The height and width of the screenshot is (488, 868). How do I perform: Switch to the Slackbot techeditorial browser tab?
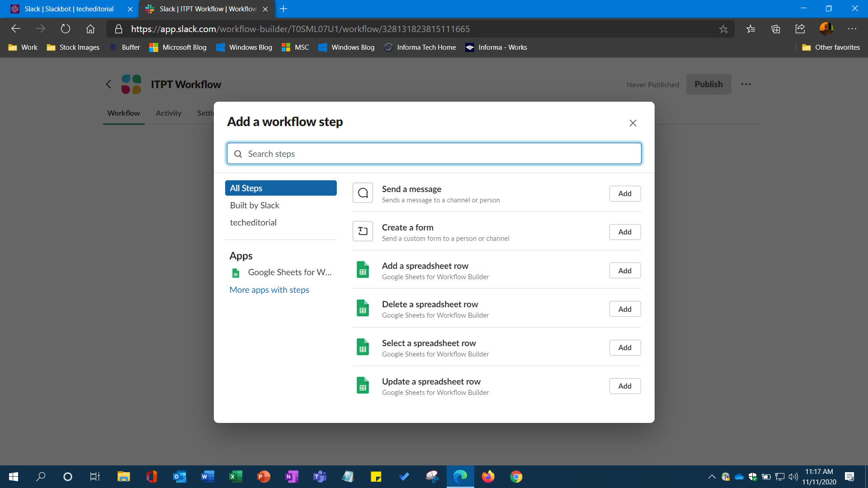tap(68, 9)
